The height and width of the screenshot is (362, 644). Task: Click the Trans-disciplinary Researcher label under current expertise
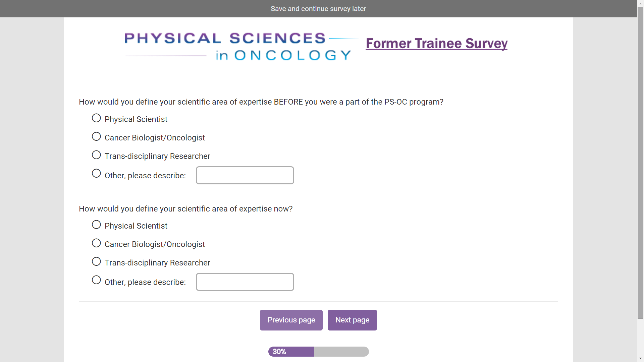(157, 263)
